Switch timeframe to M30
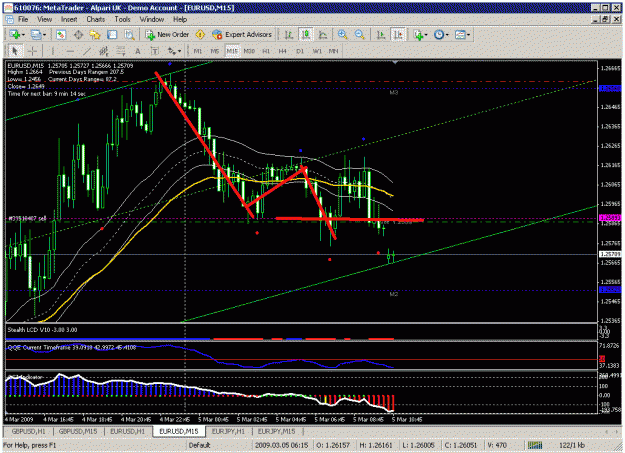The height and width of the screenshot is (453, 625). 249,51
